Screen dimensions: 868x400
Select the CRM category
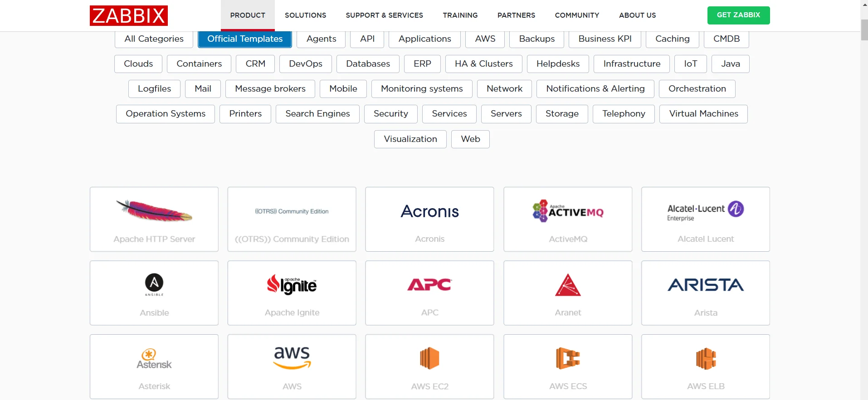point(255,64)
